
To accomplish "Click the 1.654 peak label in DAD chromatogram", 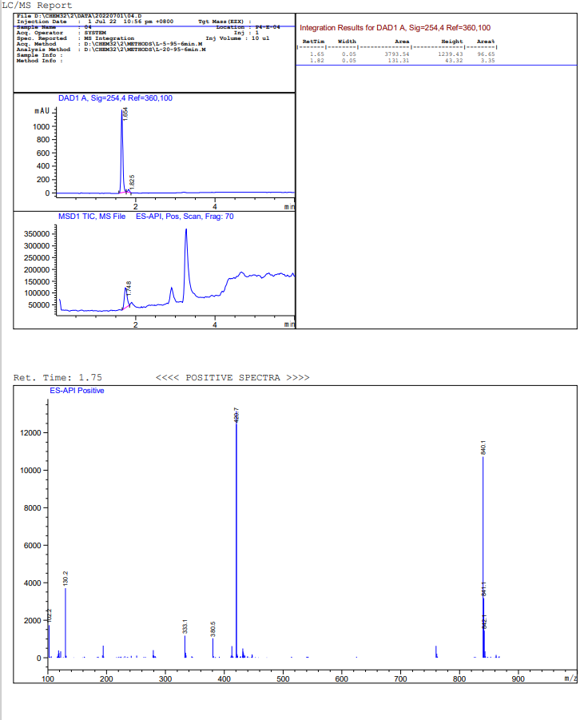I will pos(125,114).
